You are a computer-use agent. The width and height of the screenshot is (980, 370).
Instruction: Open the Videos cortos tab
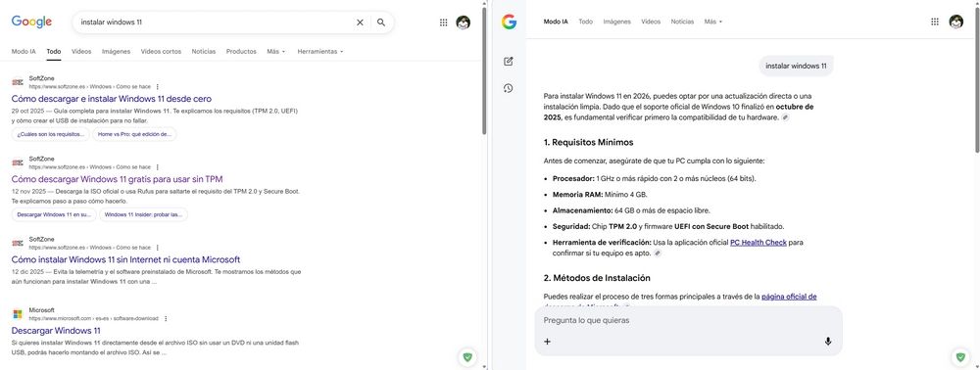tap(162, 52)
